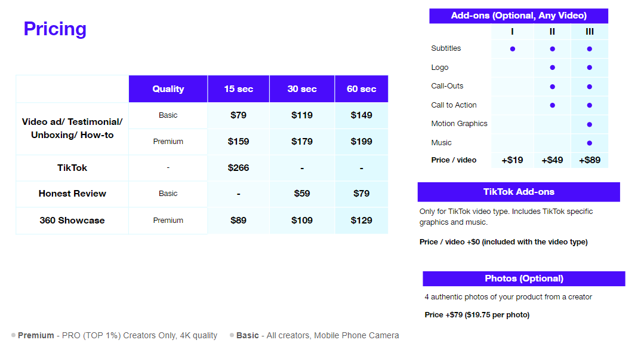Click the Logo dot under column II
Screen dimensions: 644x352
[x=553, y=68]
